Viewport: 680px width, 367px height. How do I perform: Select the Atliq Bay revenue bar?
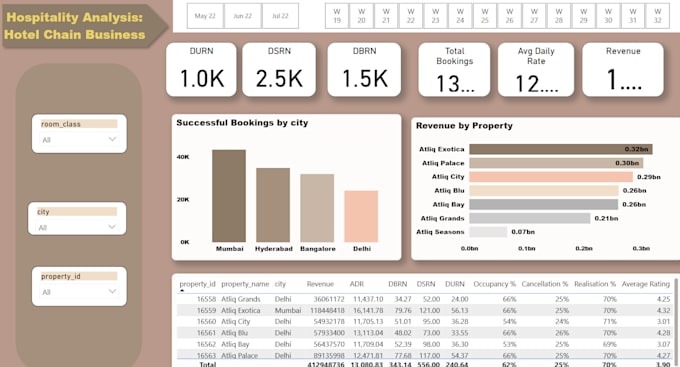pyautogui.click(x=544, y=204)
